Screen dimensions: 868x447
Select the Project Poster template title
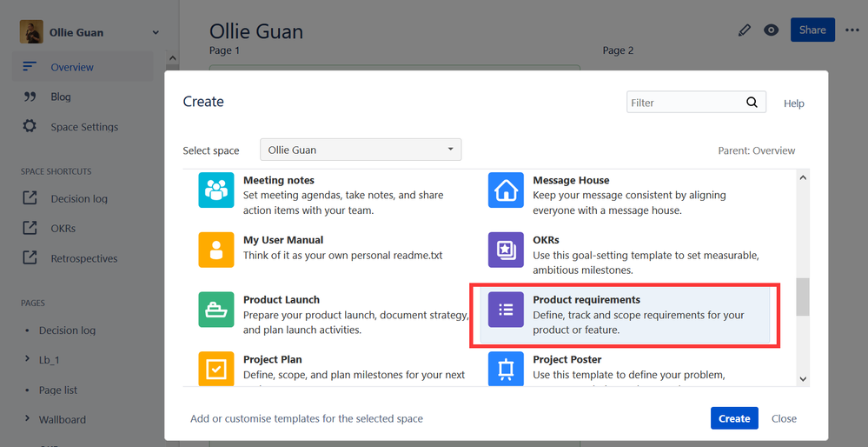[567, 359]
